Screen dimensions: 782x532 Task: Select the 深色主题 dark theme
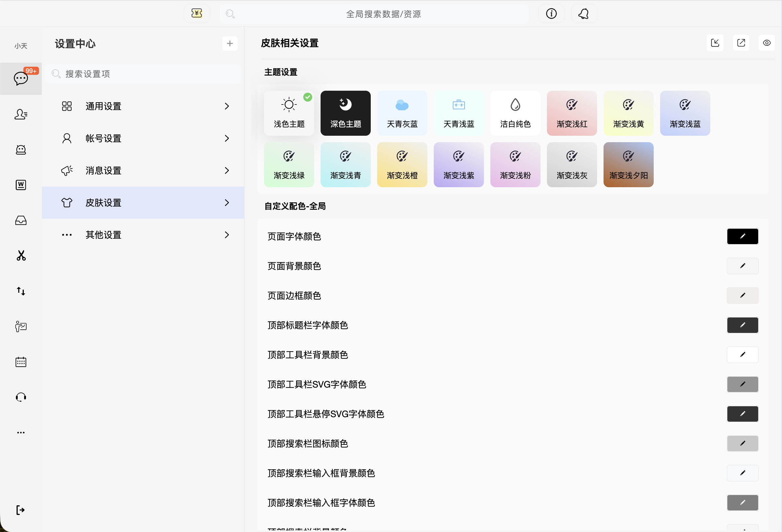[x=346, y=114]
